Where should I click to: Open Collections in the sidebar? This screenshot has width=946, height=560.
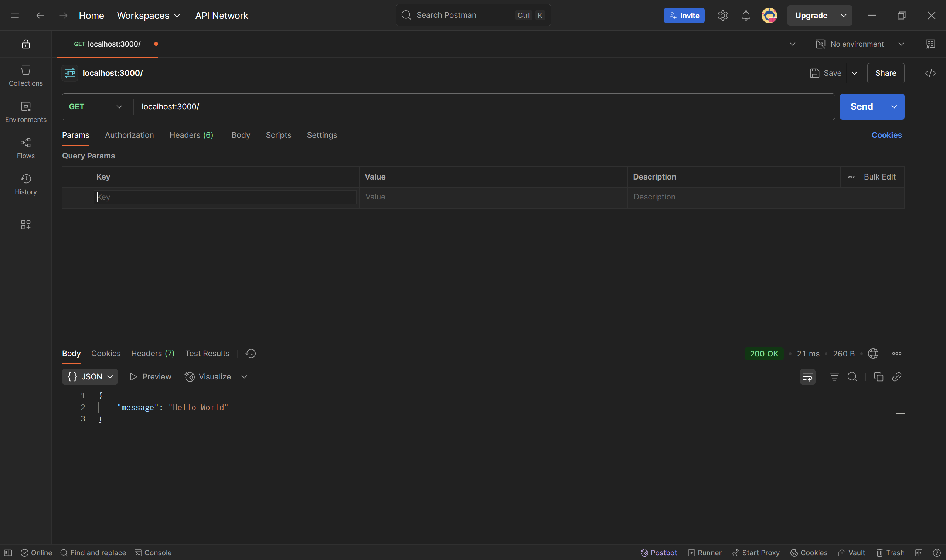point(25,76)
